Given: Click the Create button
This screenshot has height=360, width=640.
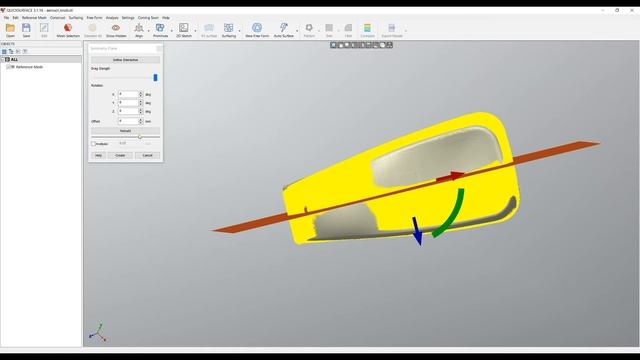Looking at the screenshot, I should [120, 156].
